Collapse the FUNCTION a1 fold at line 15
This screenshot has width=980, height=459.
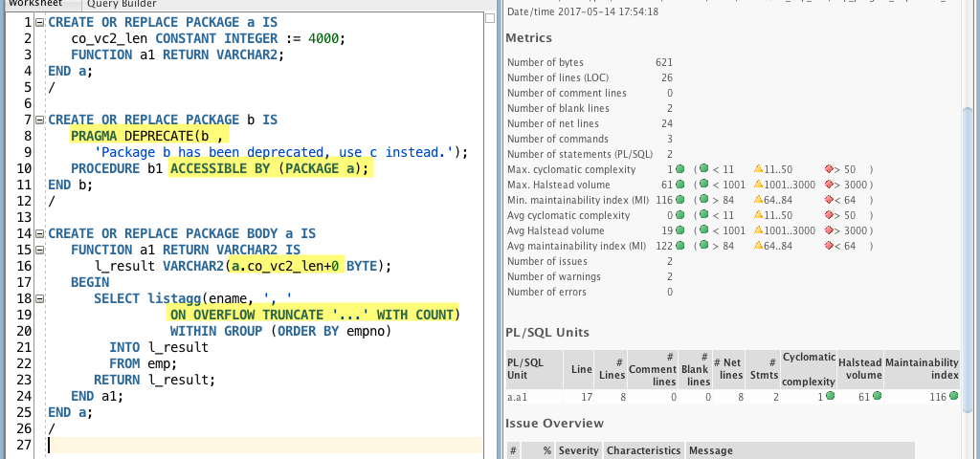tap(40, 250)
